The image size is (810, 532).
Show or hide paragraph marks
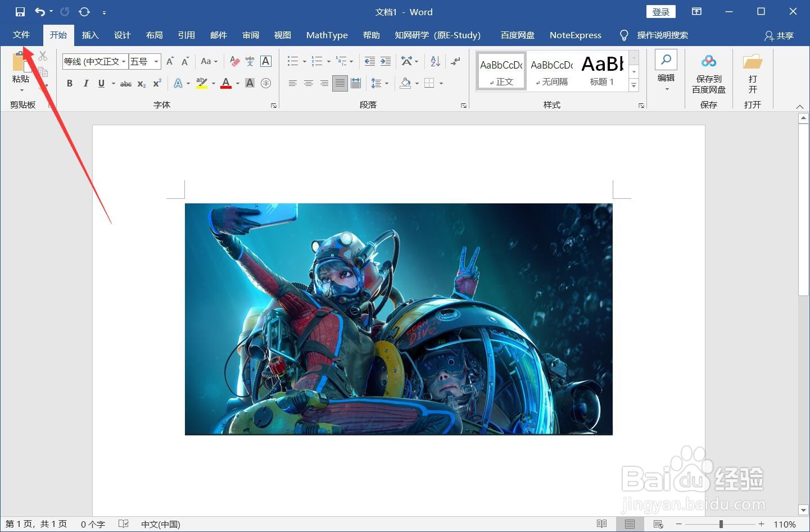[x=455, y=61]
